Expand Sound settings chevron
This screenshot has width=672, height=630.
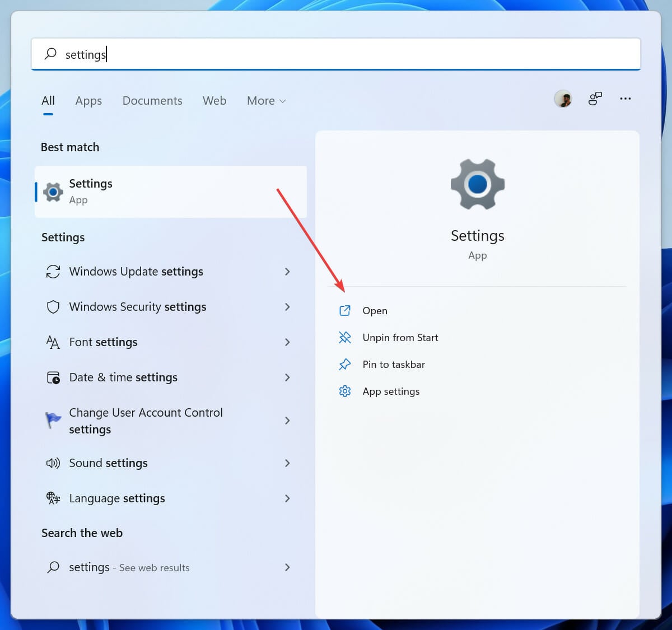click(287, 463)
